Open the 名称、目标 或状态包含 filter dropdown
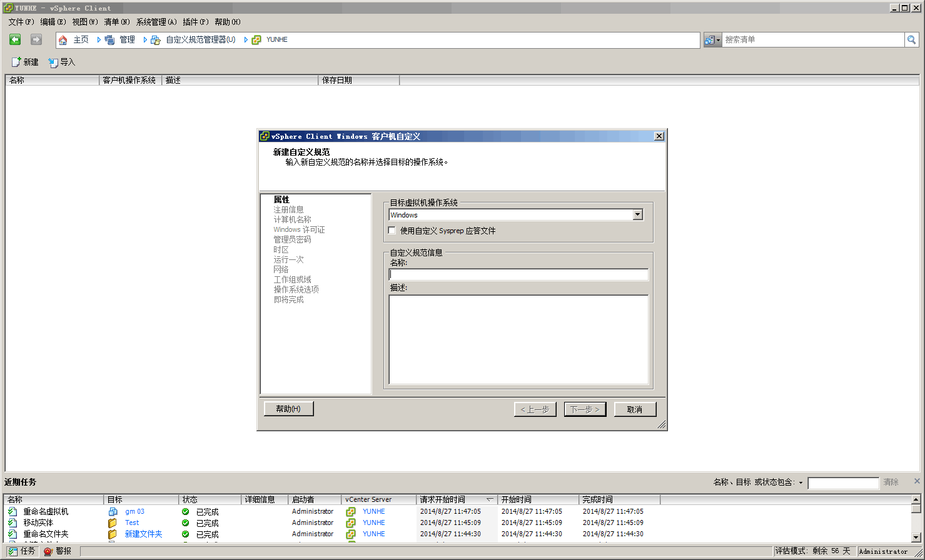 801,482
